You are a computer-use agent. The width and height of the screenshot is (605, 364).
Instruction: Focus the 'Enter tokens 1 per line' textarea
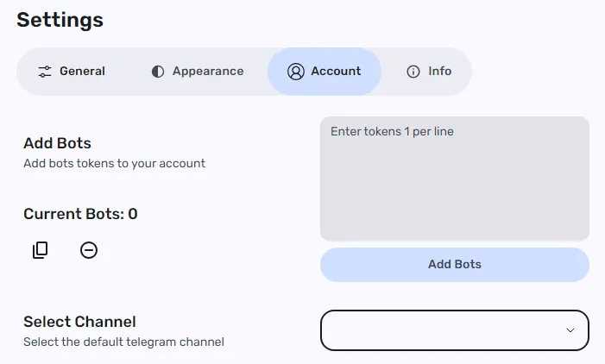[x=454, y=179]
